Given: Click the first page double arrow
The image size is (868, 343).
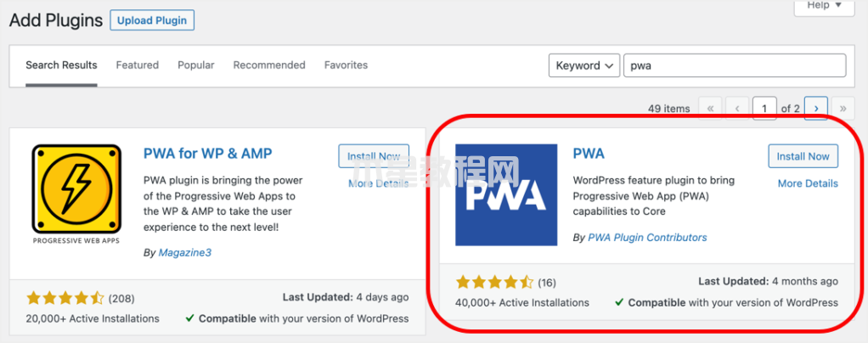Looking at the screenshot, I should coord(710,109).
